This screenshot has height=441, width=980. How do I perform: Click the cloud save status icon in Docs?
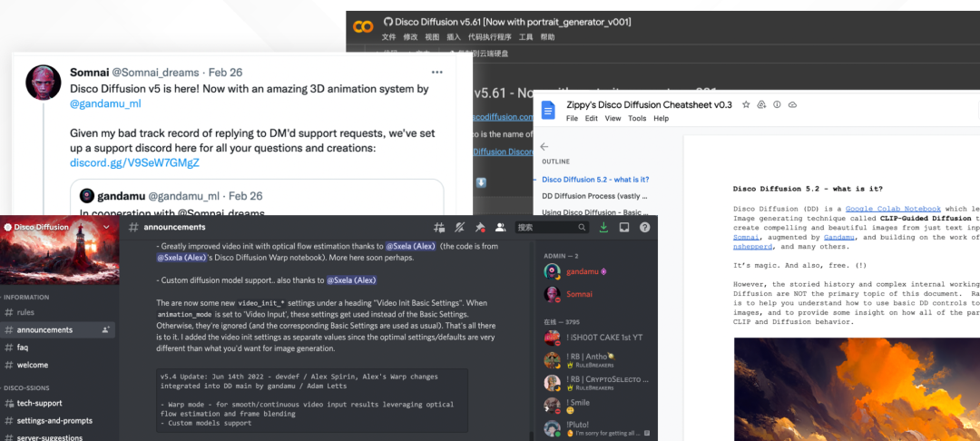[792, 105]
